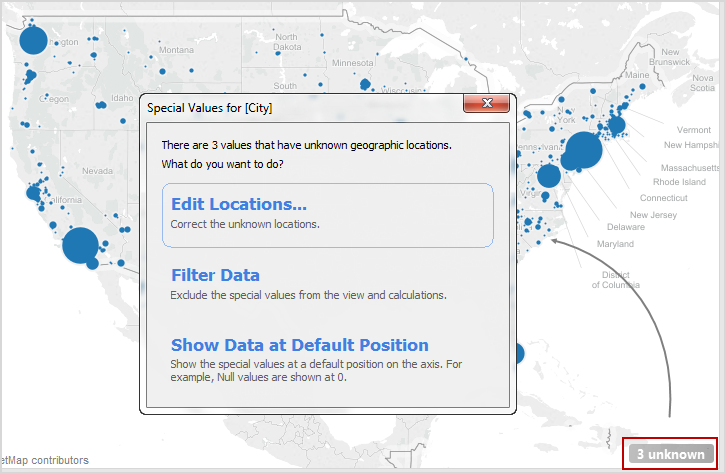Select the large Seattle circle mark in Washington
Screen dimensions: 726x474
coord(33,40)
